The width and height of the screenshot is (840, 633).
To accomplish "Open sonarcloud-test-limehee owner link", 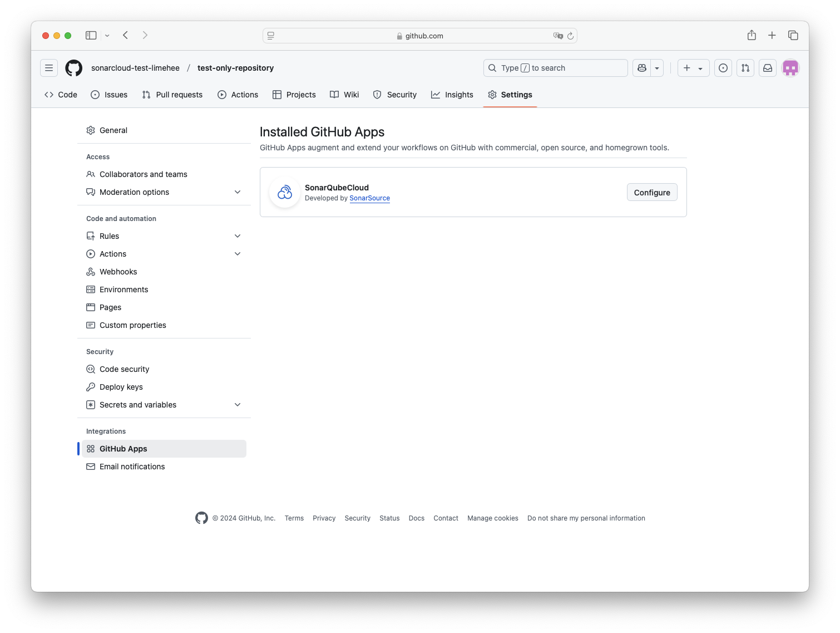I will (x=135, y=68).
